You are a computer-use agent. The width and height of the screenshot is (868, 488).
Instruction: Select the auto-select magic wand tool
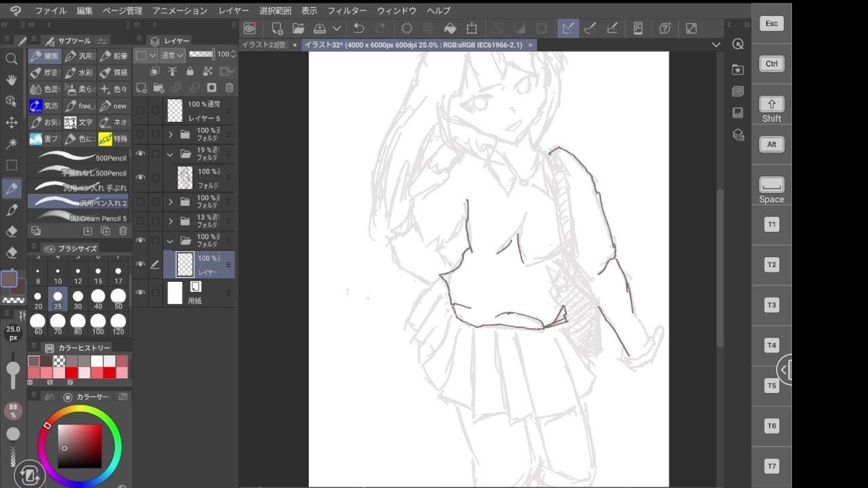(12, 144)
